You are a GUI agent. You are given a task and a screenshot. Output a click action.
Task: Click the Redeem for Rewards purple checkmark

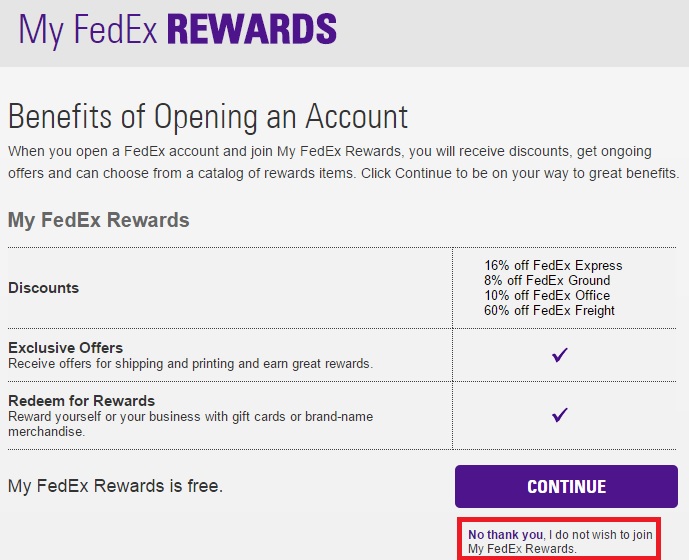coord(560,415)
